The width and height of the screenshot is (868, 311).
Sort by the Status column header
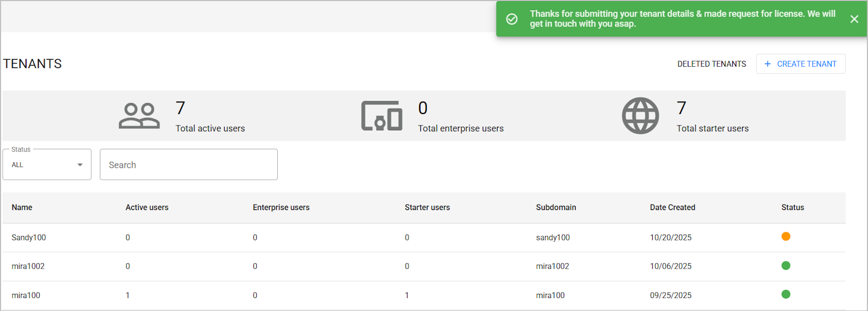[x=793, y=207]
